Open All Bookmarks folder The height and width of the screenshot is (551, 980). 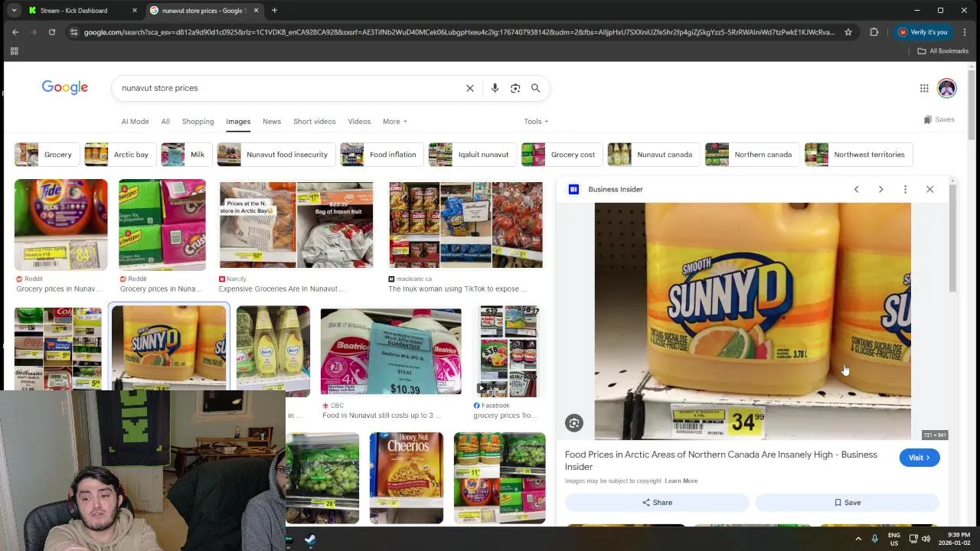(x=942, y=51)
